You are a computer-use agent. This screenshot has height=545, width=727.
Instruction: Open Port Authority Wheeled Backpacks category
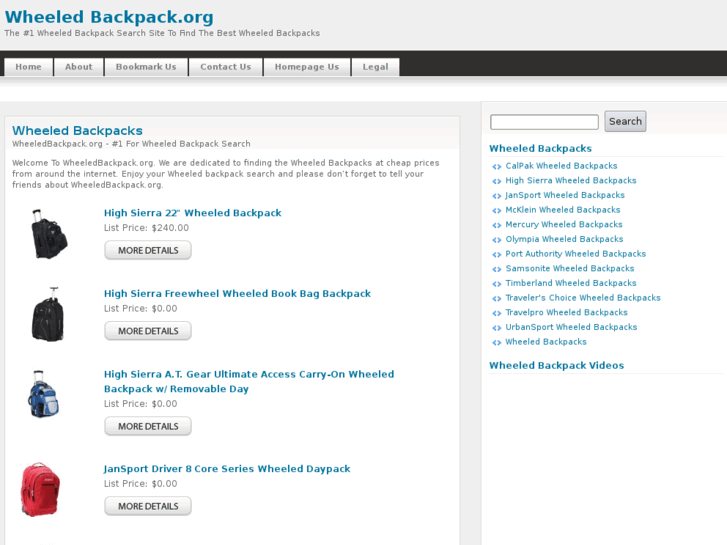coord(575,254)
